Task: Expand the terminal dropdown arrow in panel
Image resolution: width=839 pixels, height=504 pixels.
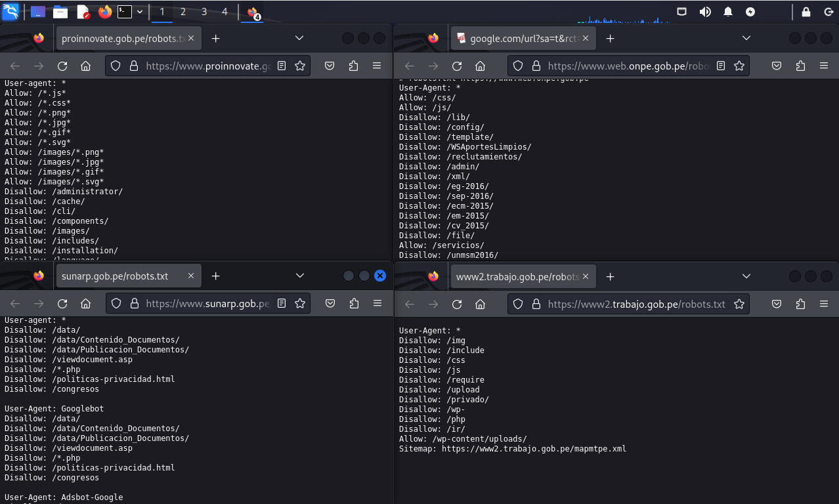Action: coord(140,12)
